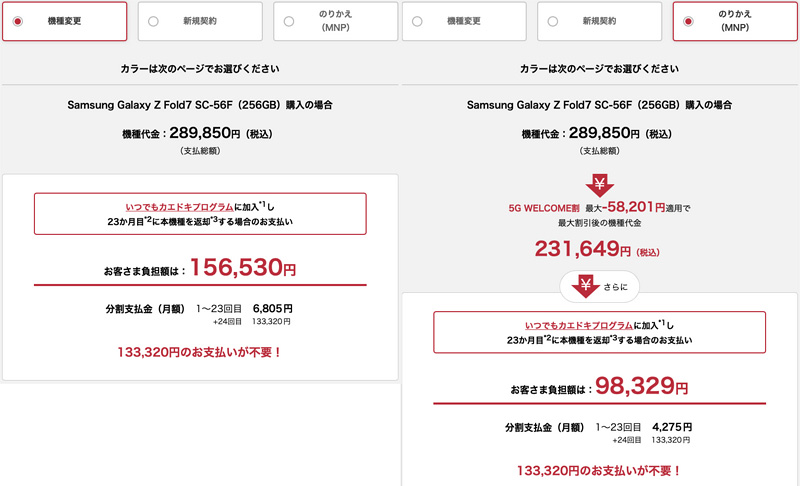800x486 pixels.
Task: Click yen arrow icon above 5G WELCOME割
Action: pos(599,186)
